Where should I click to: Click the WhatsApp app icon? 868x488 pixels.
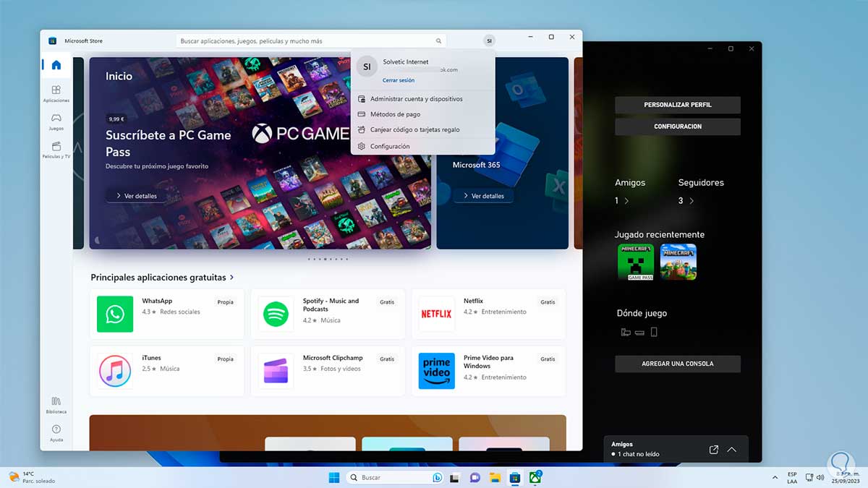pyautogui.click(x=115, y=314)
